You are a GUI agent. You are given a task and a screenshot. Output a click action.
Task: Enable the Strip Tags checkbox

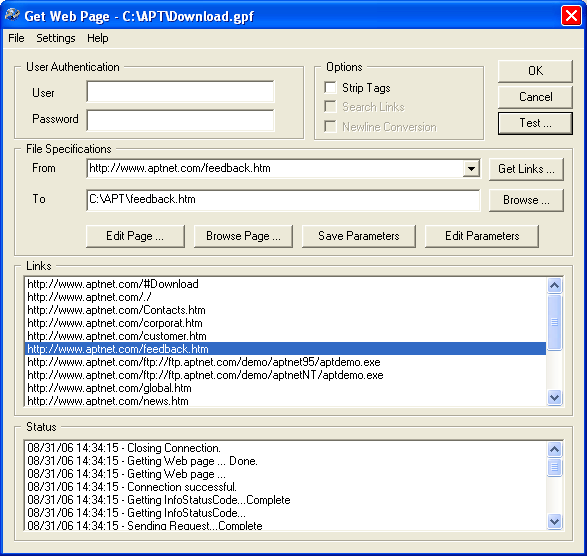point(330,87)
